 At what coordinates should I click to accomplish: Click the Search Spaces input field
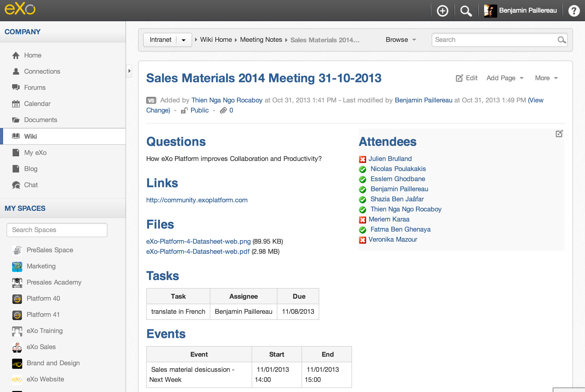[57, 230]
